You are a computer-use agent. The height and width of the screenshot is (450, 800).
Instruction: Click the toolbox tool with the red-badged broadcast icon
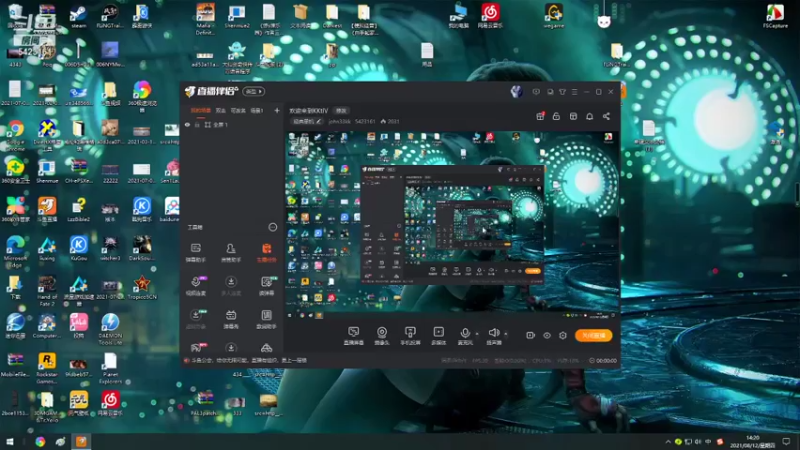point(196,348)
